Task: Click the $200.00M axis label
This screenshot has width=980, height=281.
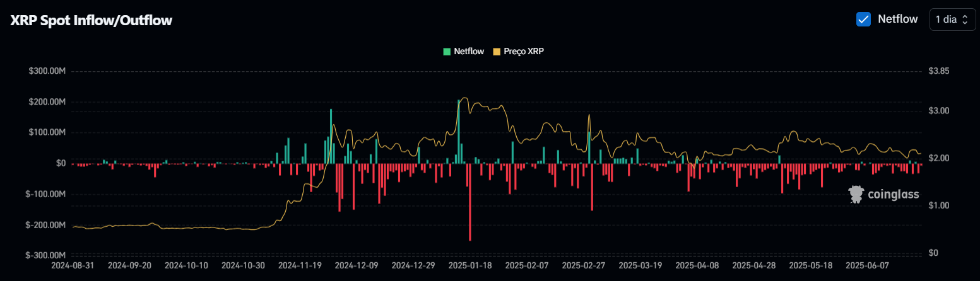Action: click(47, 102)
